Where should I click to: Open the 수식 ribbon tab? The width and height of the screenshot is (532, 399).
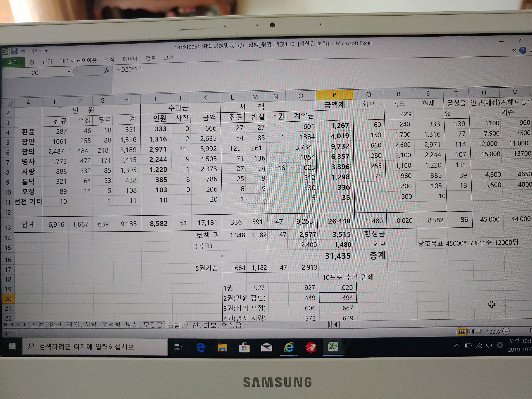pyautogui.click(x=109, y=59)
